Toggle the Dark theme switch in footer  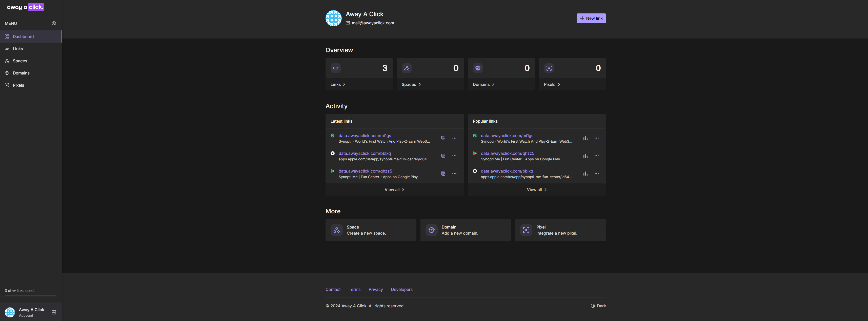[x=598, y=306]
